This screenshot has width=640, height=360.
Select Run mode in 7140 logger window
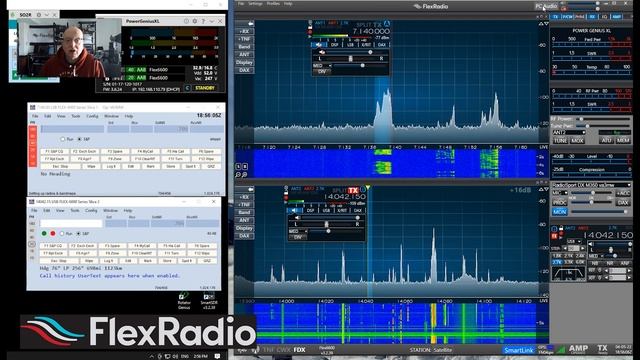point(62,139)
